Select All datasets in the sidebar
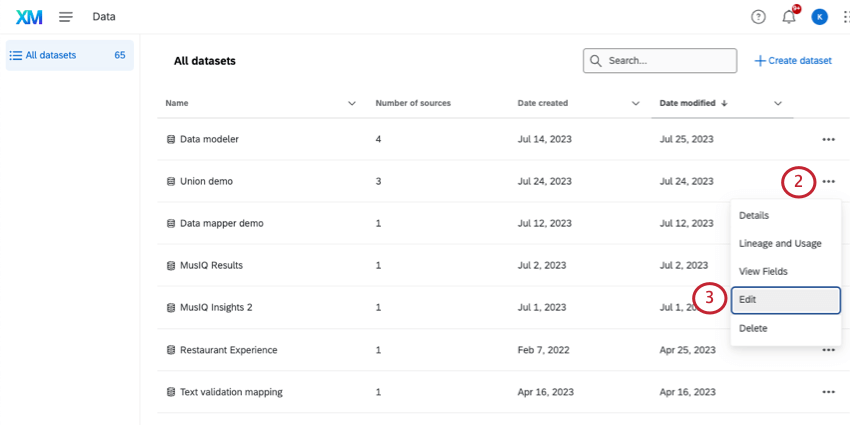This screenshot has height=425, width=850. pyautogui.click(x=50, y=55)
